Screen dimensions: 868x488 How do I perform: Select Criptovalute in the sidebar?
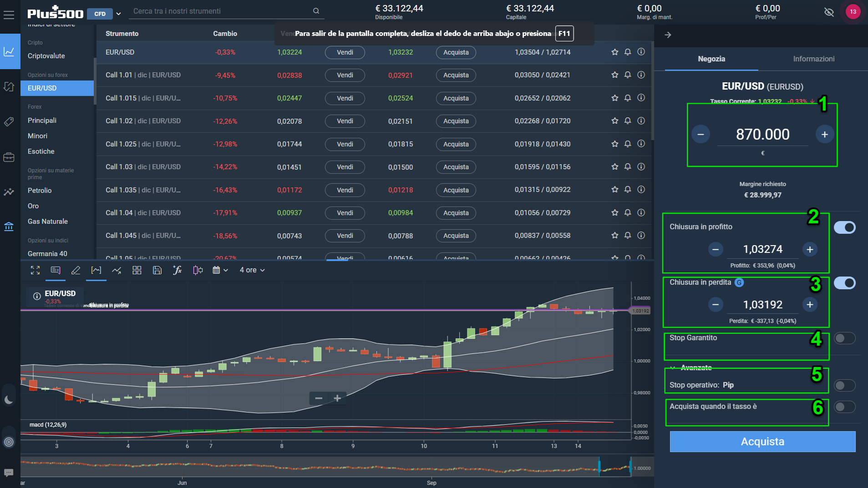46,56
